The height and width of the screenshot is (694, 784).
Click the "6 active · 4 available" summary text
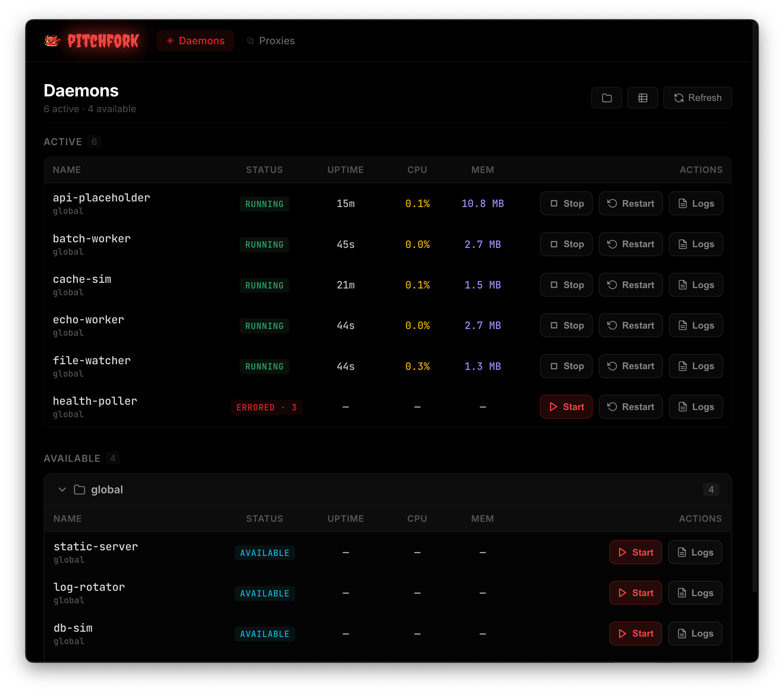click(90, 109)
